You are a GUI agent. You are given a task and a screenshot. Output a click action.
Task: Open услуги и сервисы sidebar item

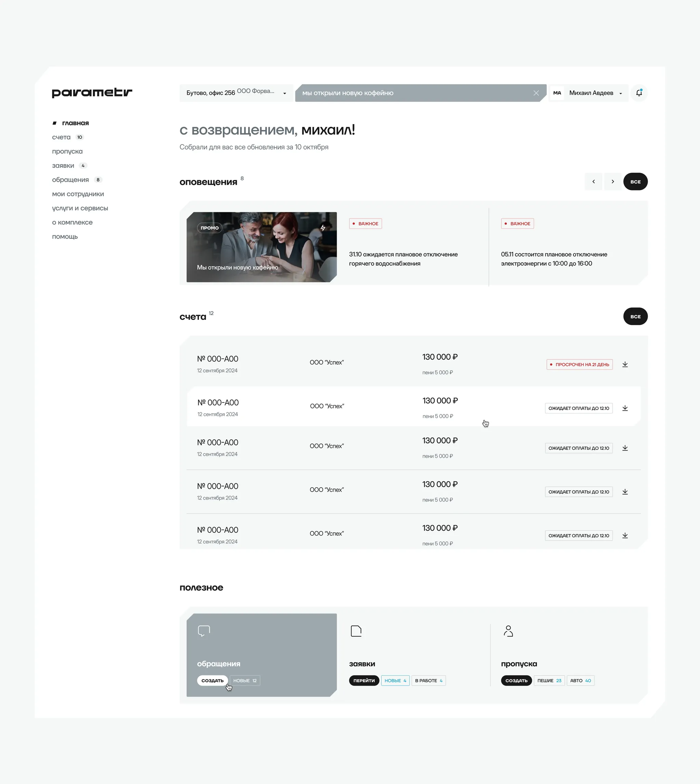tap(80, 208)
